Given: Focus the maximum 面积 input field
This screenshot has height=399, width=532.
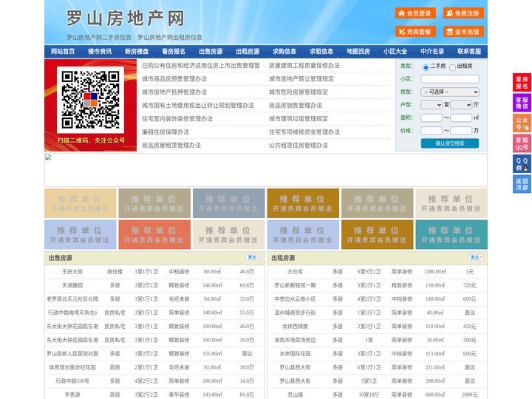Looking at the screenshot, I should click(461, 117).
